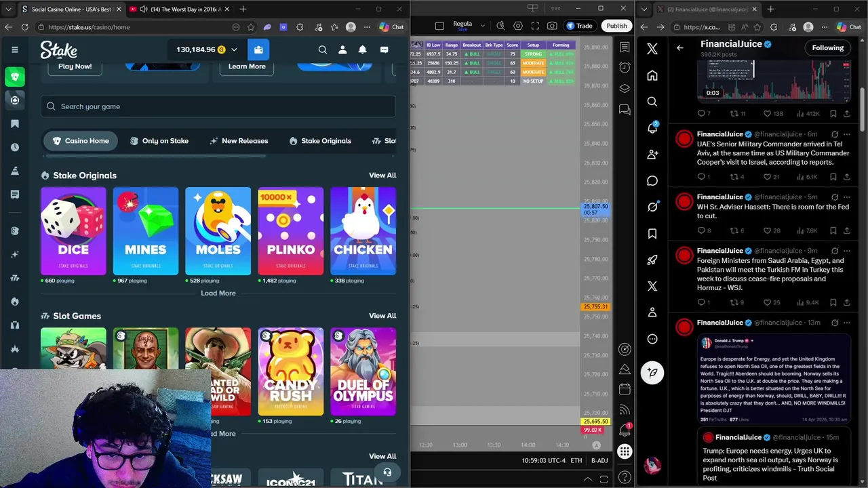This screenshot has height=488, width=868.
Task: Open the Stake wallet button
Action: [258, 49]
